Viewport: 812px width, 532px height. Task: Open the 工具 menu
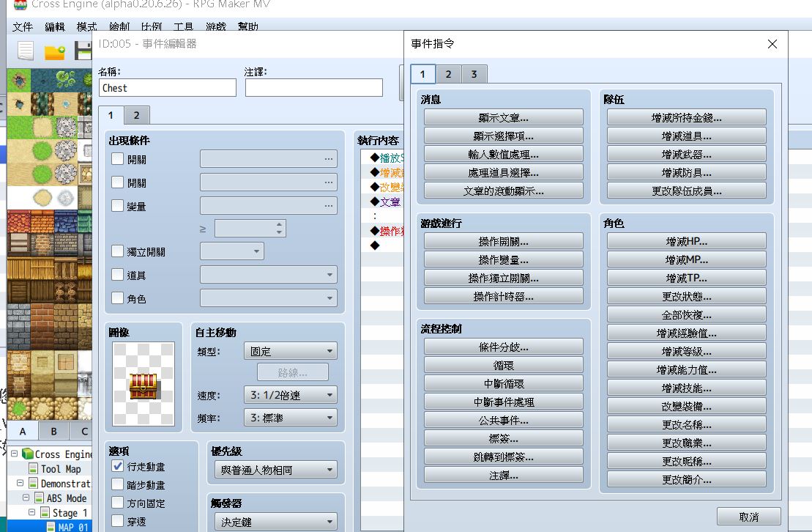tap(183, 26)
